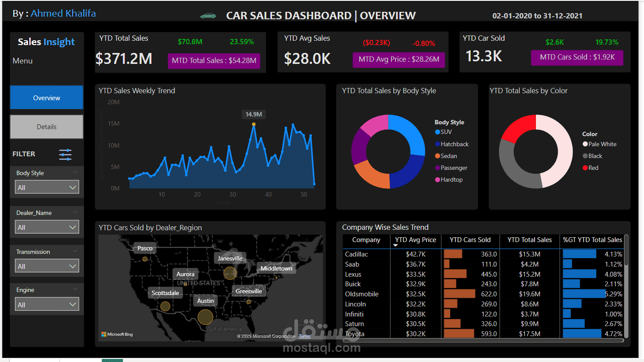Sort table by YTD Cars Sold header

(x=470, y=240)
